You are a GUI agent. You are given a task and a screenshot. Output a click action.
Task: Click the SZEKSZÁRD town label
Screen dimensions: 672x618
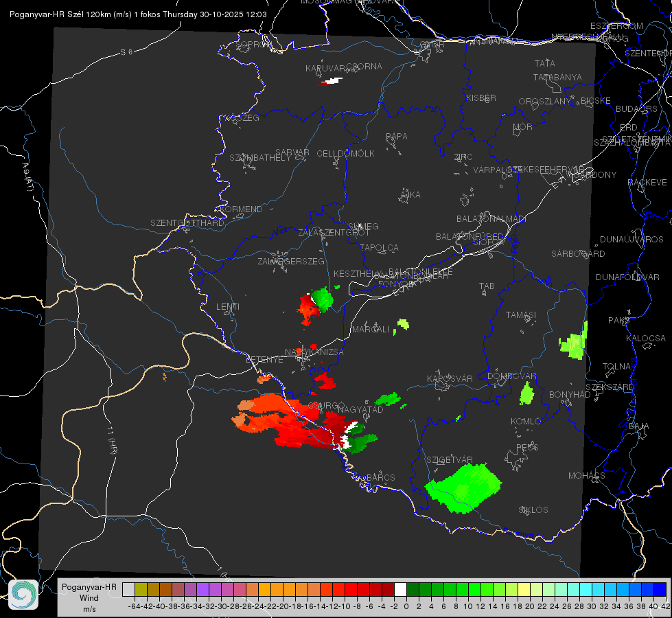pyautogui.click(x=610, y=387)
